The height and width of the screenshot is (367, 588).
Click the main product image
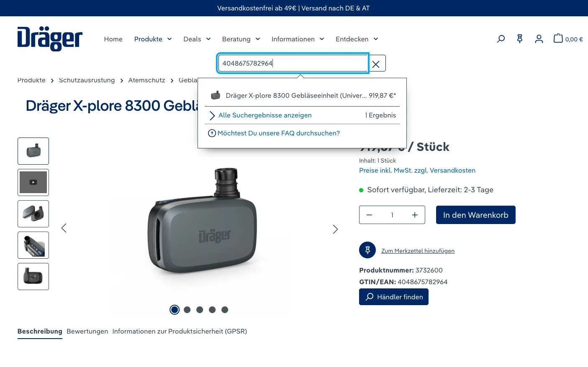click(x=202, y=222)
